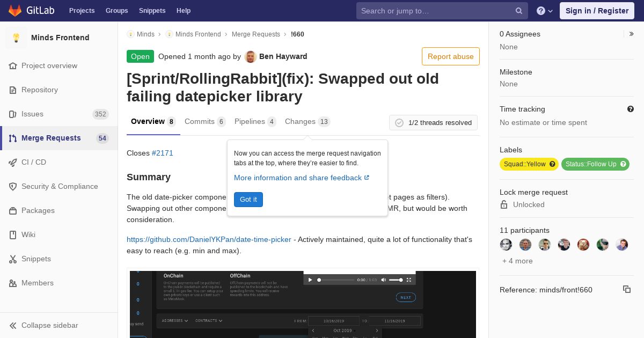
Task: Play the embedded video
Action: pos(310,280)
